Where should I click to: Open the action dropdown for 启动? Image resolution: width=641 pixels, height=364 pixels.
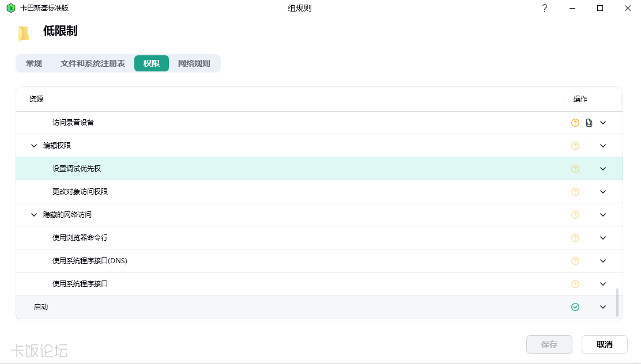click(603, 307)
